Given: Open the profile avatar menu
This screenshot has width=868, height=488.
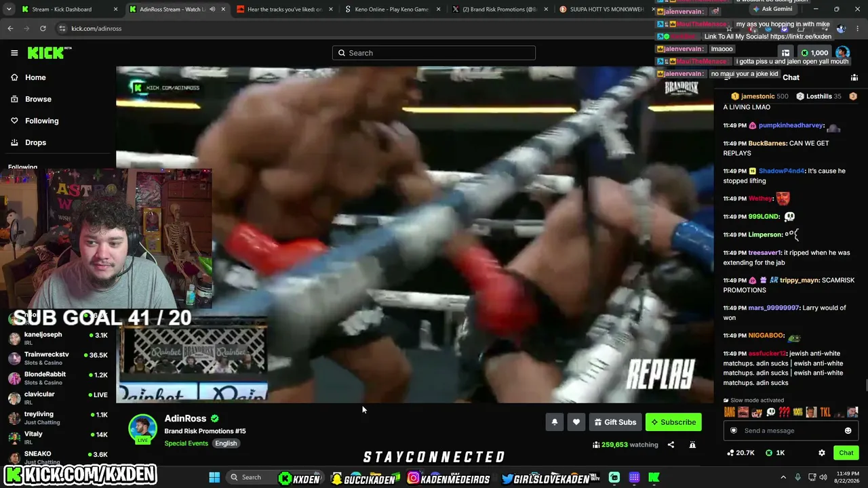Looking at the screenshot, I should click(842, 53).
